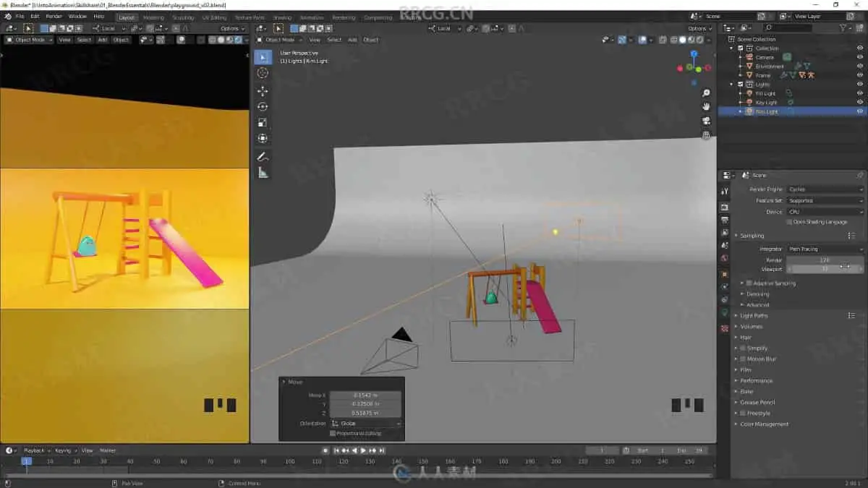868x488 pixels.
Task: Expand the Color Management panel
Action: pos(764,424)
